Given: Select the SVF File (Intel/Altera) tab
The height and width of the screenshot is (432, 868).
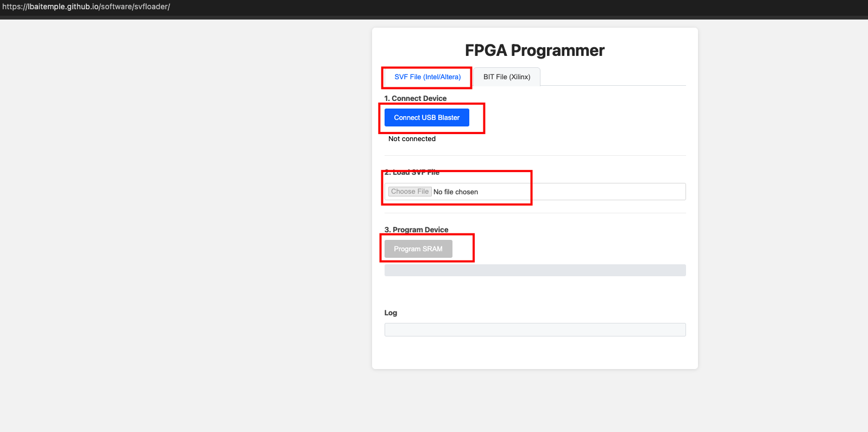Looking at the screenshot, I should click(426, 77).
